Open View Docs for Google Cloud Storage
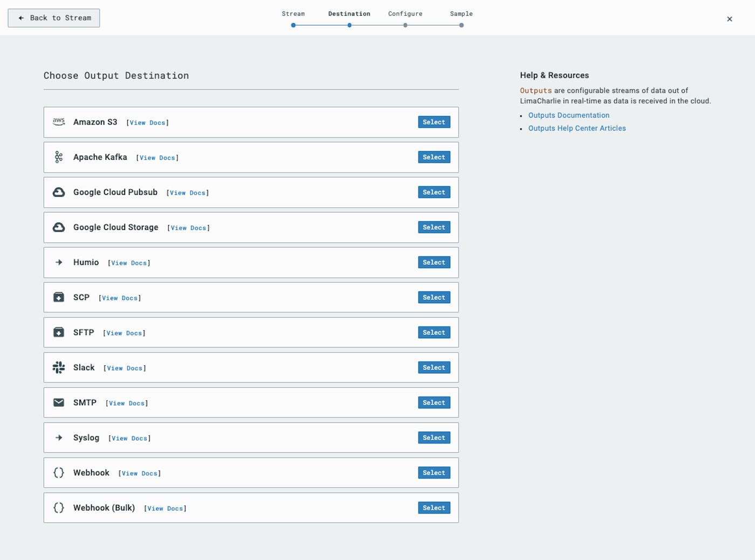The width and height of the screenshot is (755, 560). click(x=189, y=228)
